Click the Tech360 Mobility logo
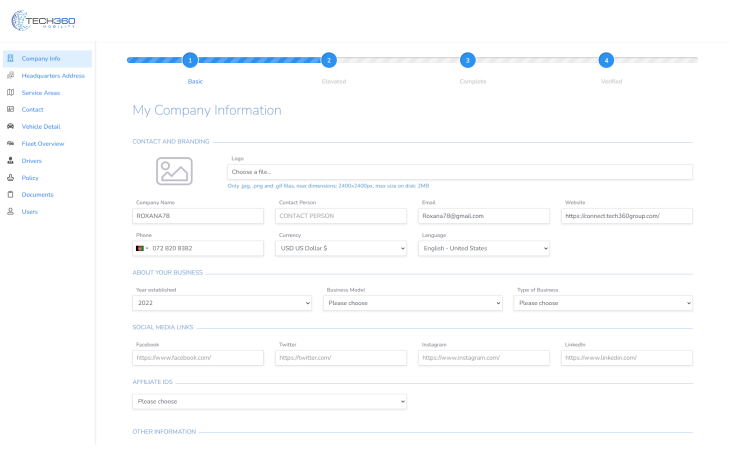Image resolution: width=730 pixels, height=456 pixels. pos(43,20)
